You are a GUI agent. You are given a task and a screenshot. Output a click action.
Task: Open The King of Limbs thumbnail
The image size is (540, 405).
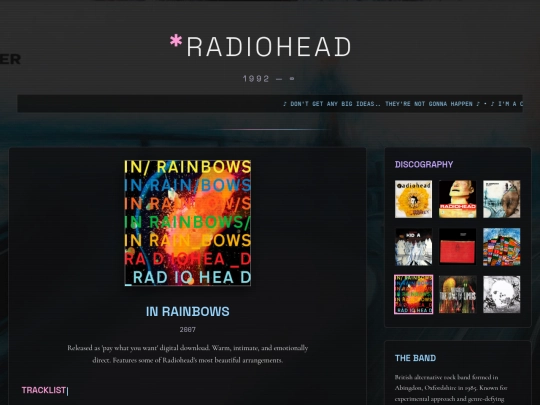(x=457, y=294)
